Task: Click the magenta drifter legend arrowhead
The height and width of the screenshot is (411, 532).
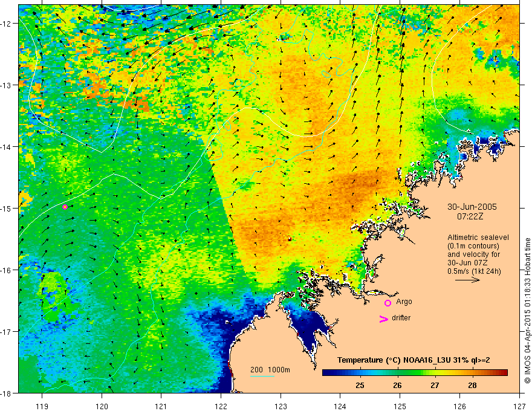Action: coord(383,319)
